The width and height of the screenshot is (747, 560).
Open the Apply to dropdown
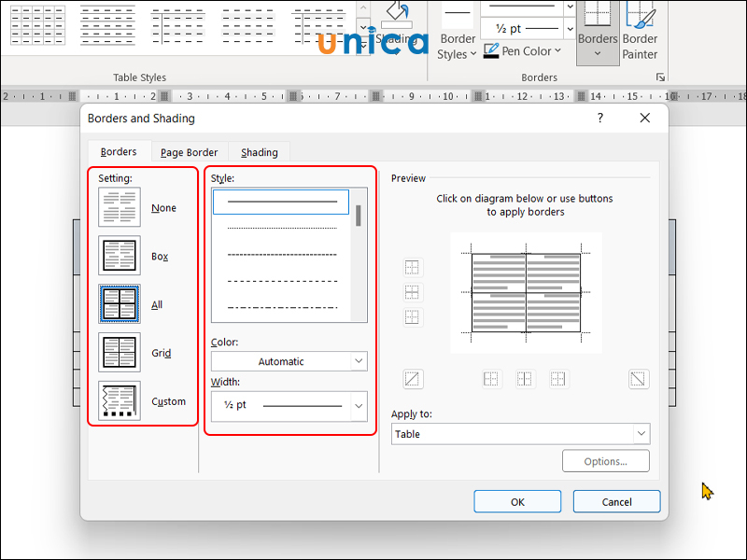click(520, 434)
